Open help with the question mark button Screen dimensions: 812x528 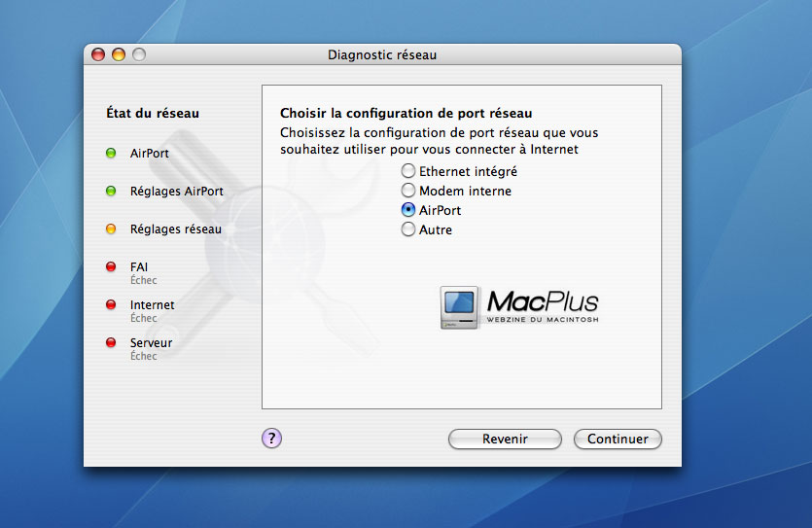coord(271,439)
